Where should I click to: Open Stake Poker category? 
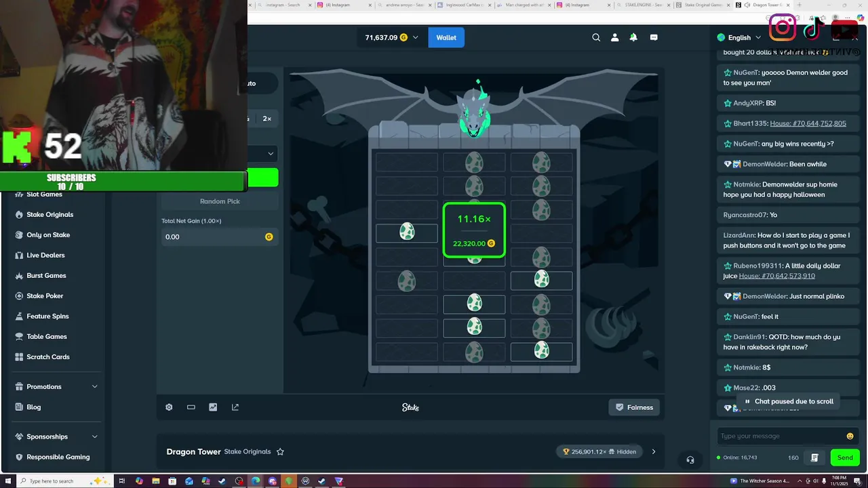[45, 296]
